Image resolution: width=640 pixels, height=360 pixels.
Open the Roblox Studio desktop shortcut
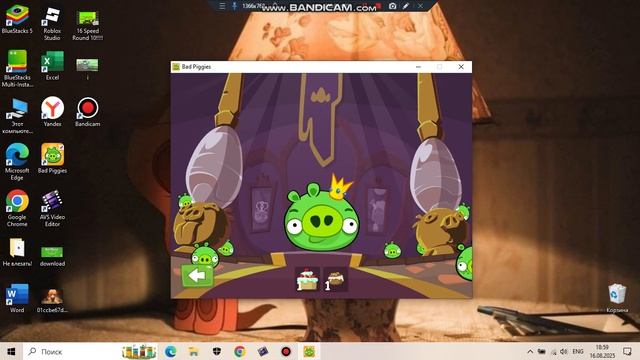52,24
